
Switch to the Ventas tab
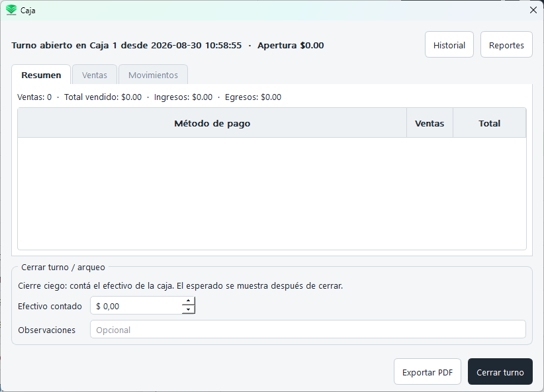coord(95,75)
